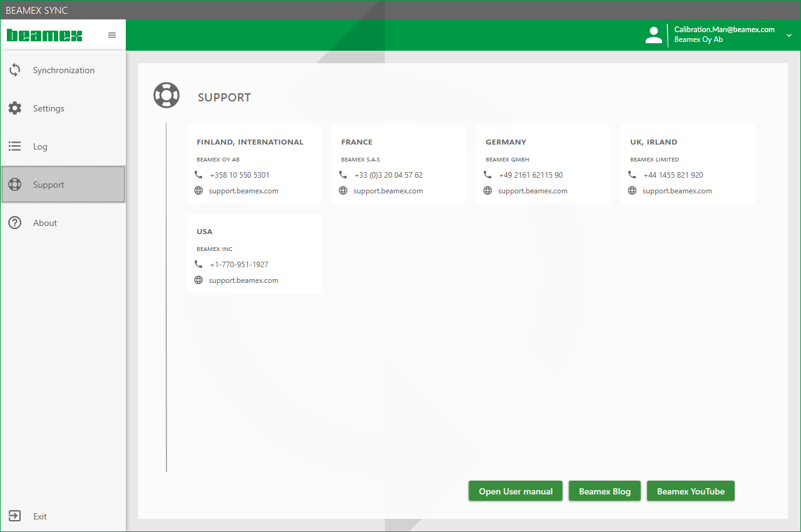The width and height of the screenshot is (801, 532).
Task: Click the Synchronization arrows icon
Action: (x=14, y=70)
